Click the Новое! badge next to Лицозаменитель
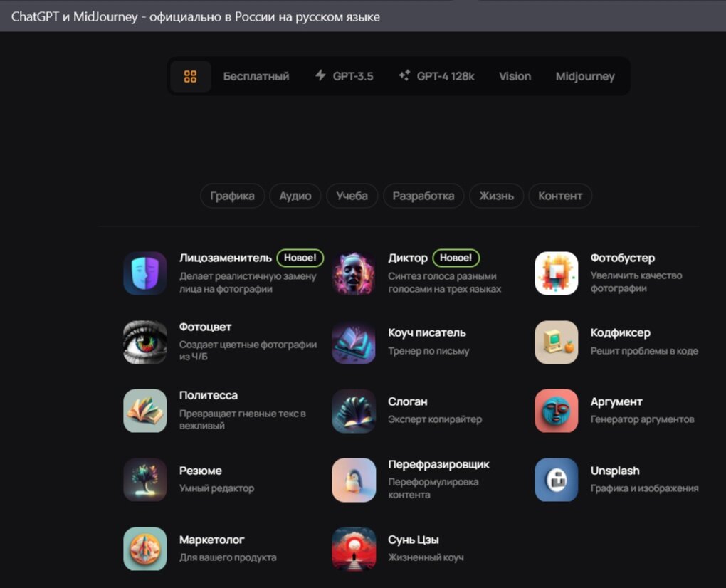 [300, 258]
